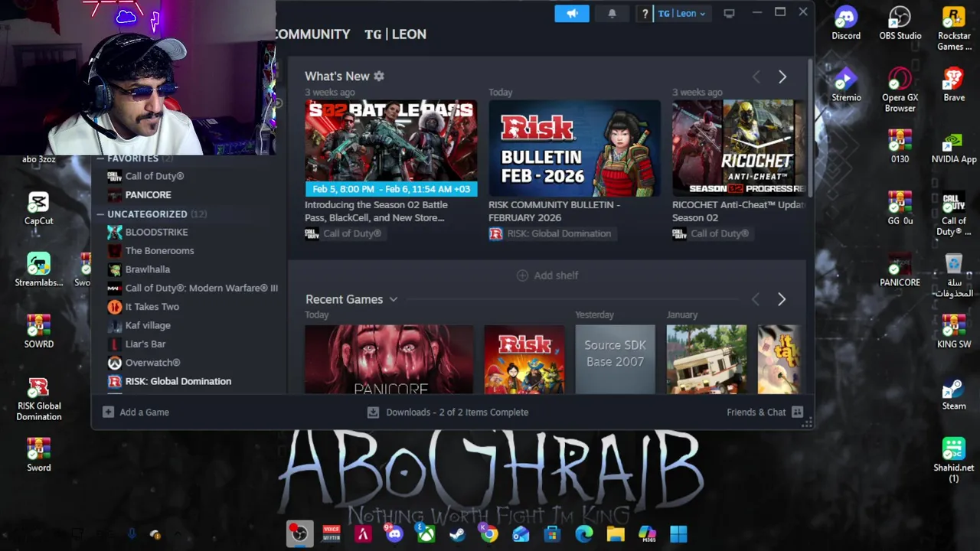
Task: Collapse the UNCATEGORIZED category
Action: click(x=100, y=214)
